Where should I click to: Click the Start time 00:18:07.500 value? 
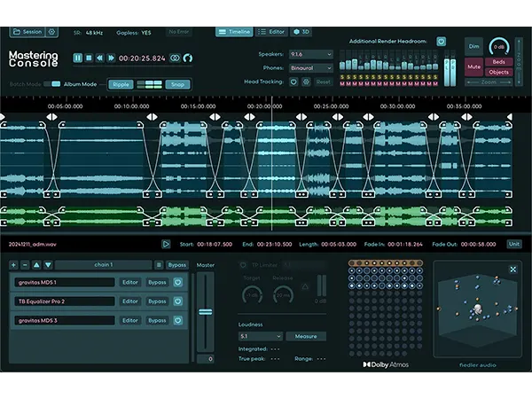pyautogui.click(x=215, y=244)
